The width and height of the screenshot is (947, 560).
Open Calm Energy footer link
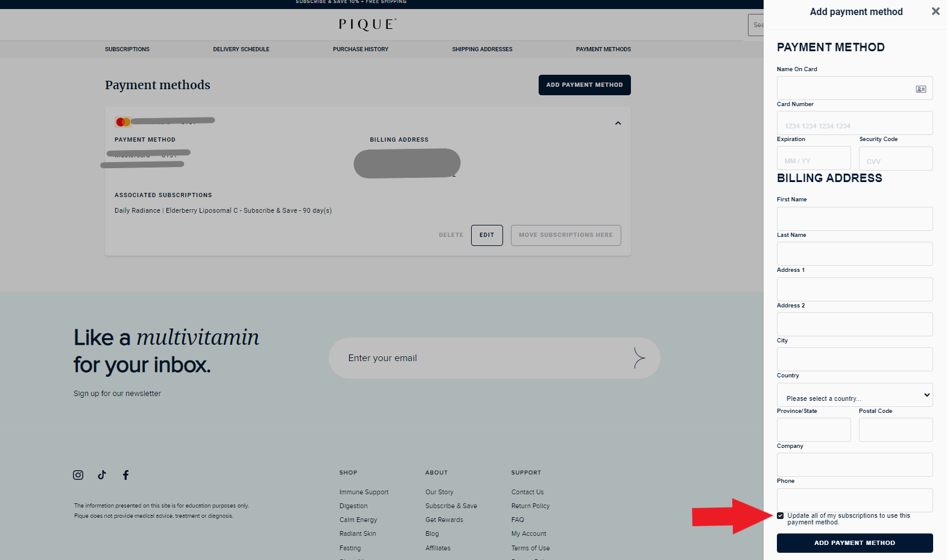(358, 520)
